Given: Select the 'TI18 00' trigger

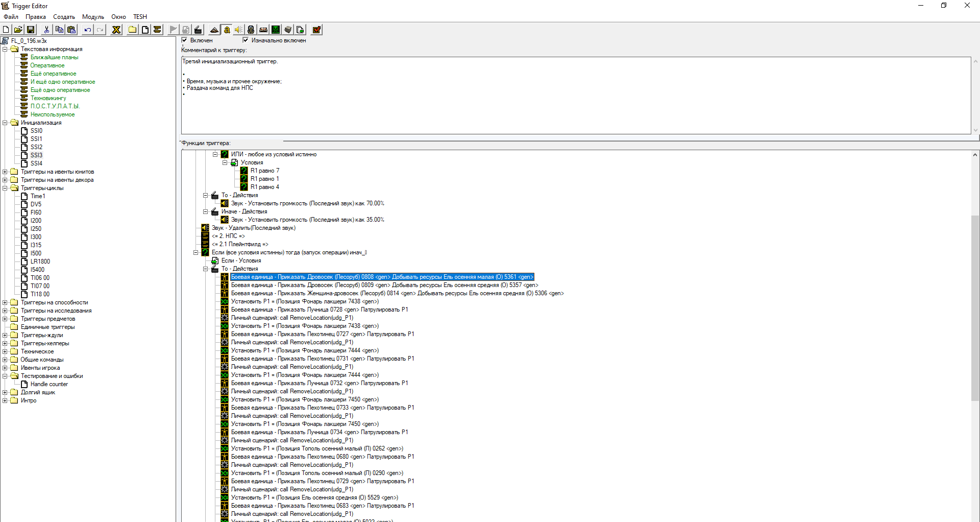Looking at the screenshot, I should pos(40,294).
